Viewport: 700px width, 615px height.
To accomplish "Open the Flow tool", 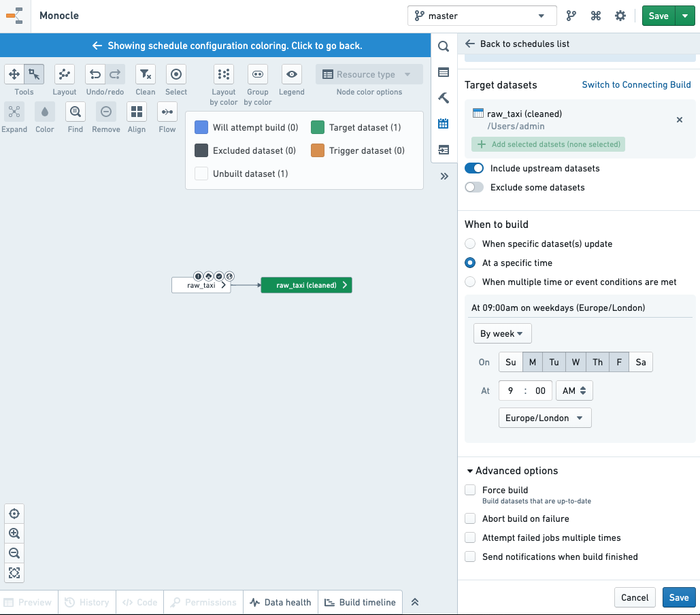I will (x=167, y=112).
